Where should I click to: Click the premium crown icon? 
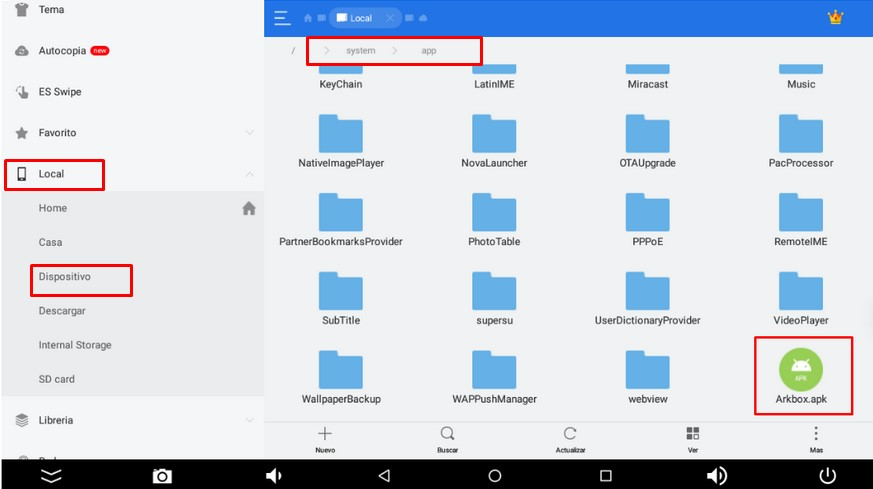pos(835,17)
